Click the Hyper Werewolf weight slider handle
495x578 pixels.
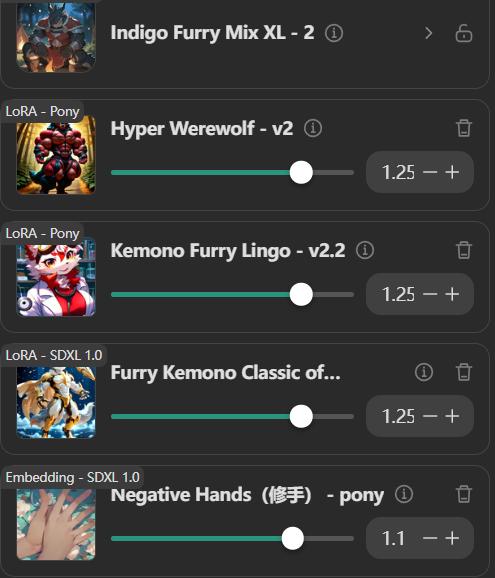301,172
